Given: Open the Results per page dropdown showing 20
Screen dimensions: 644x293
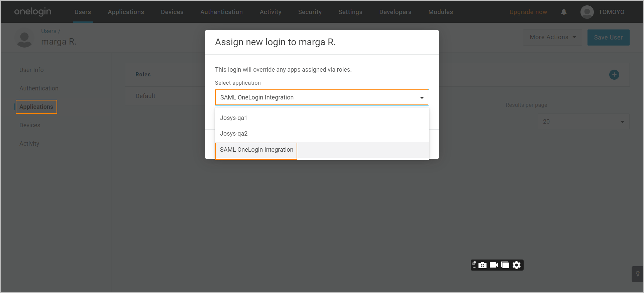Looking at the screenshot, I should click(583, 122).
